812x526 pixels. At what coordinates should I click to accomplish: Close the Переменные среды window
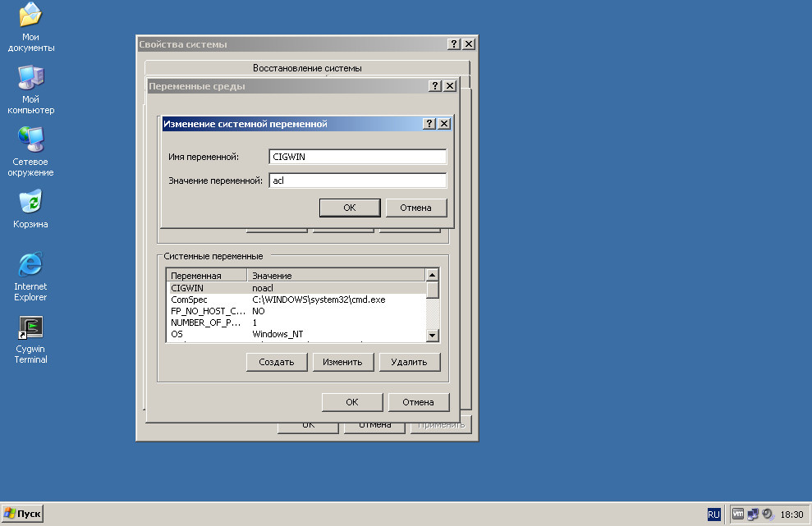450,86
